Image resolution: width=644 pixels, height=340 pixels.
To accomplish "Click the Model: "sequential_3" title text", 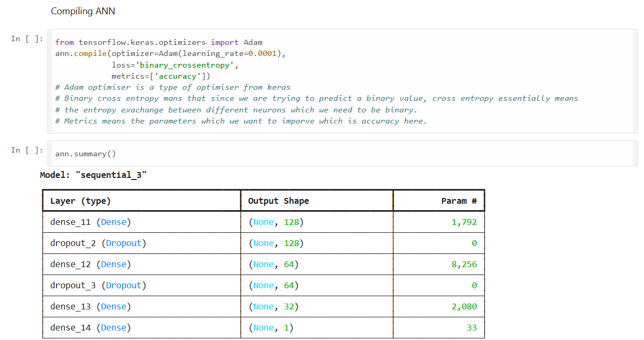I will (x=93, y=175).
